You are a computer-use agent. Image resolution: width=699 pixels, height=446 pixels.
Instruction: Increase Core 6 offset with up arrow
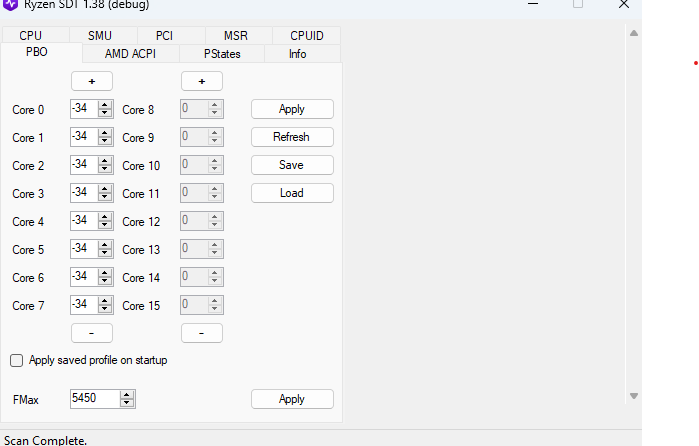tap(105, 273)
